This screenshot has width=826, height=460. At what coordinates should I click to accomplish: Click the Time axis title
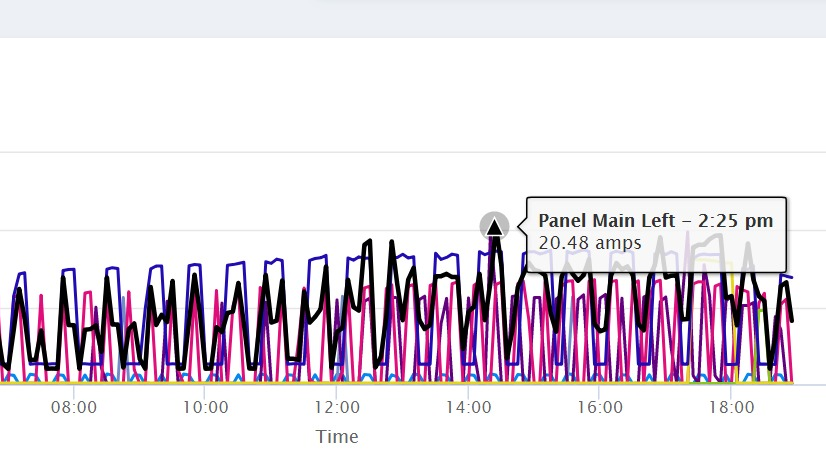pos(337,437)
